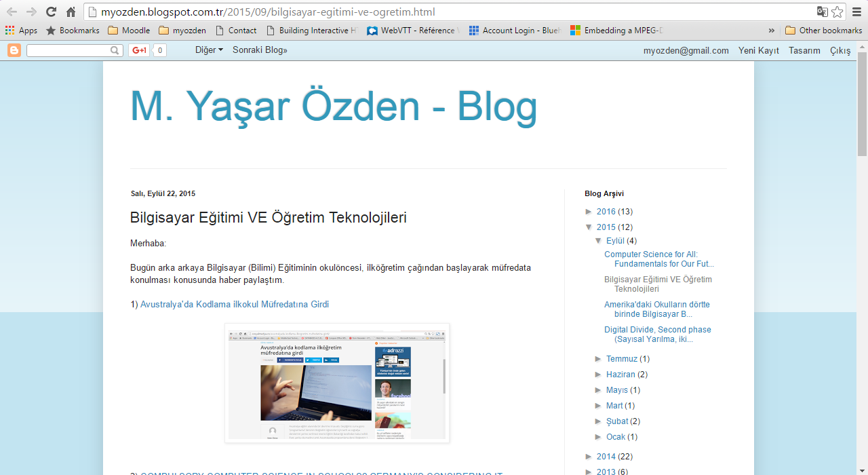Open the Chrome menu hamburger icon
The image size is (868, 475).
coord(857,12)
